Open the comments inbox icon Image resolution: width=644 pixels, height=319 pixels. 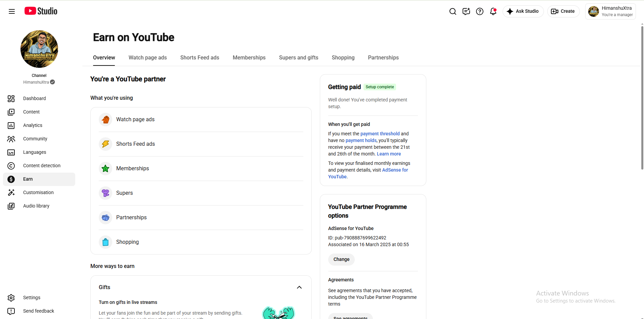tap(466, 11)
